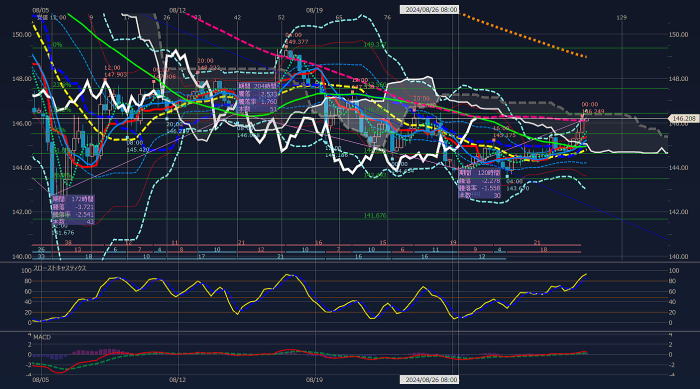Click 148.00 on the left price axis
700x389 pixels.
(21, 79)
